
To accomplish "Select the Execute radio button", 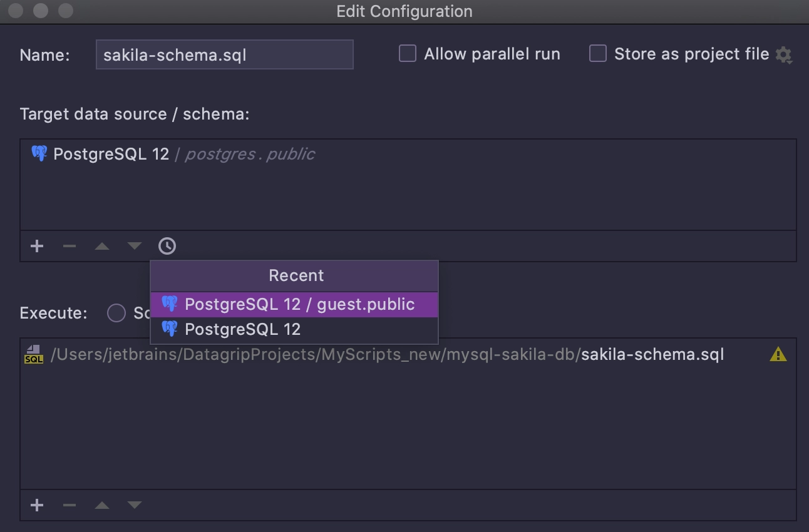I will click(116, 313).
